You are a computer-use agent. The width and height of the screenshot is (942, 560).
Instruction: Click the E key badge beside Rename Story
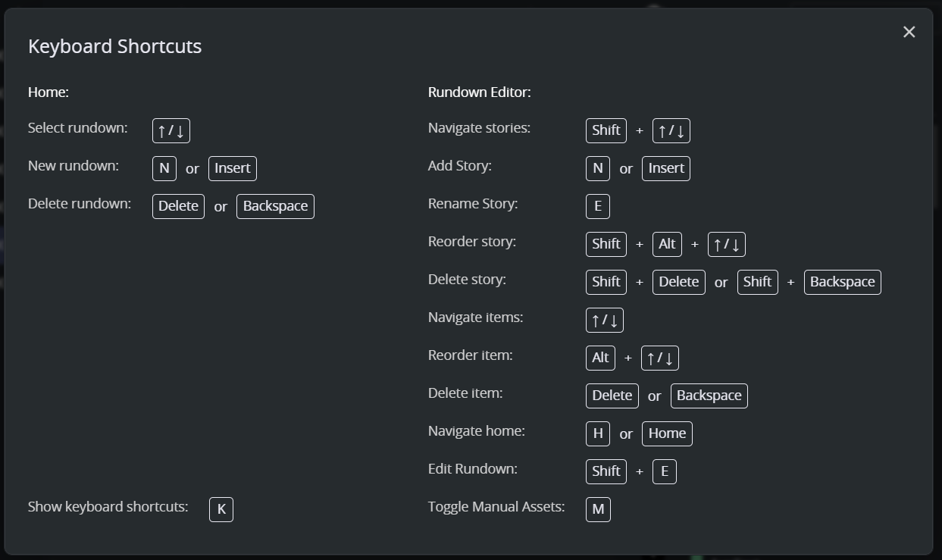(598, 206)
